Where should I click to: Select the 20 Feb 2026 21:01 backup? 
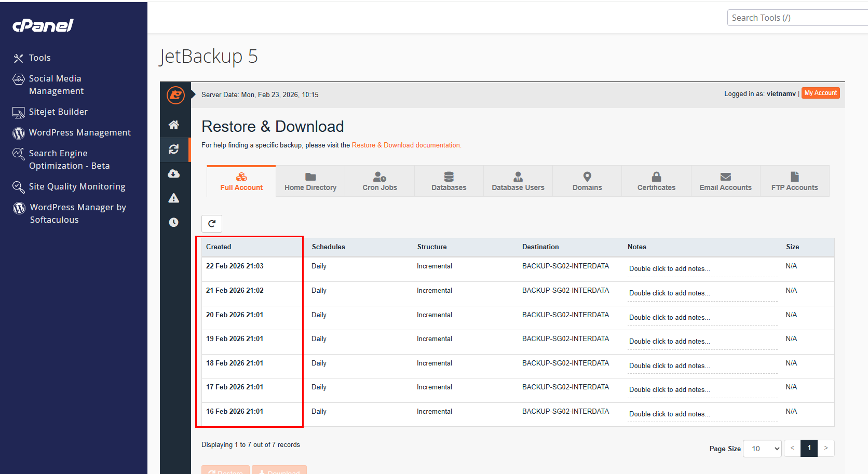click(x=518, y=318)
